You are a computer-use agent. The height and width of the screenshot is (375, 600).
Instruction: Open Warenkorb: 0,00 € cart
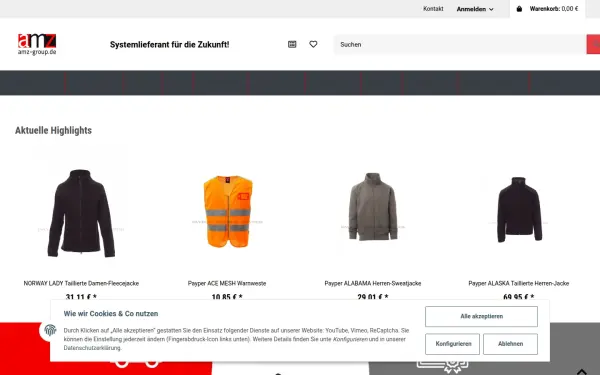pos(548,9)
